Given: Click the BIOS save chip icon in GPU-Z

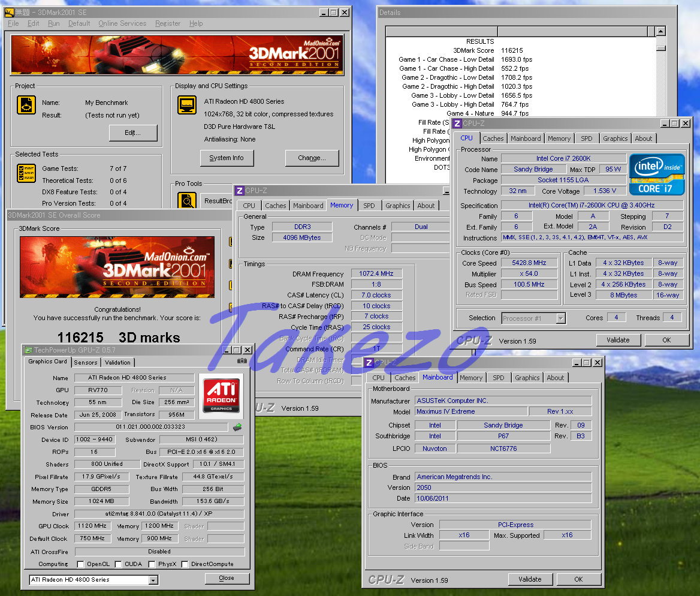Looking at the screenshot, I should (x=237, y=427).
